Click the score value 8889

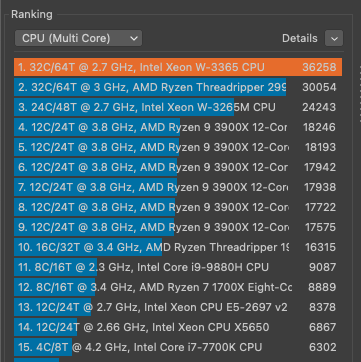pyautogui.click(x=322, y=287)
